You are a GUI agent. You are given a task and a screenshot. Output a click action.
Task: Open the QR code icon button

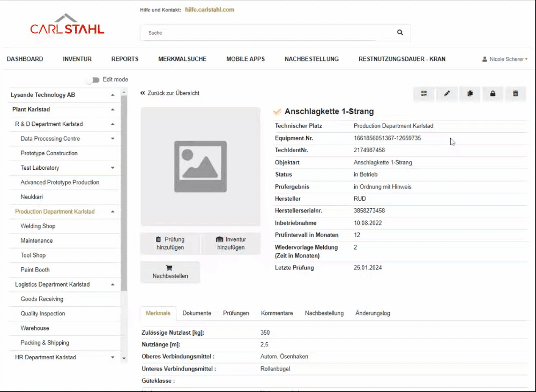(424, 94)
